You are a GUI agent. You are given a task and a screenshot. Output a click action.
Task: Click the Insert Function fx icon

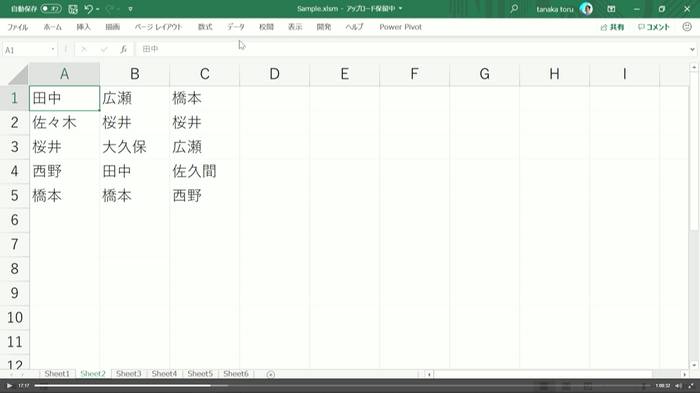124,50
